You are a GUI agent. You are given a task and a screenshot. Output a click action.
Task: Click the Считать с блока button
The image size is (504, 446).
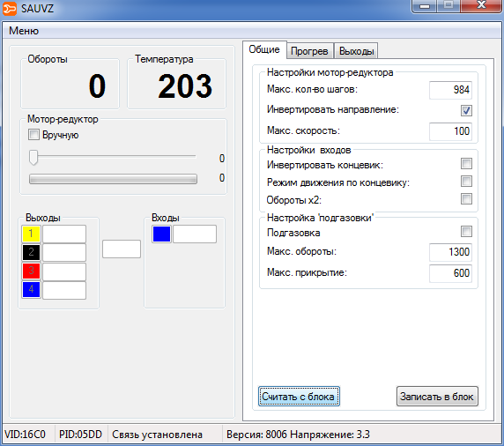coord(299,397)
